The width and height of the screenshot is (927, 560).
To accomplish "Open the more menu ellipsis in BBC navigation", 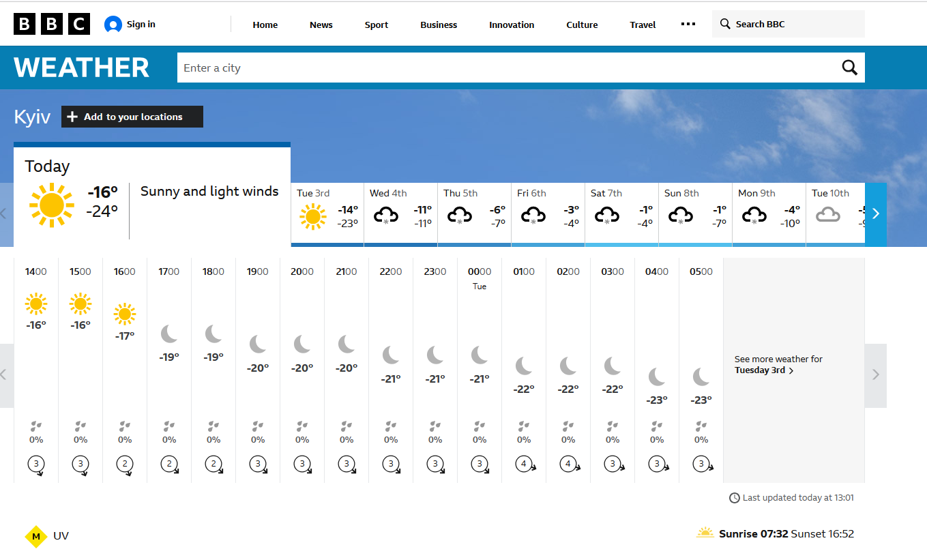I will tap(688, 25).
